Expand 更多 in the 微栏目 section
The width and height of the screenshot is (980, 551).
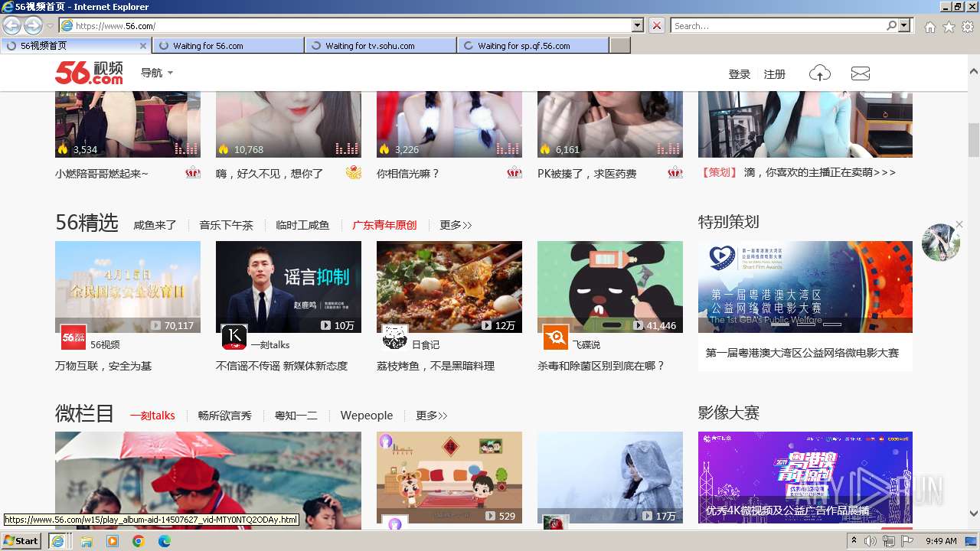[432, 416]
